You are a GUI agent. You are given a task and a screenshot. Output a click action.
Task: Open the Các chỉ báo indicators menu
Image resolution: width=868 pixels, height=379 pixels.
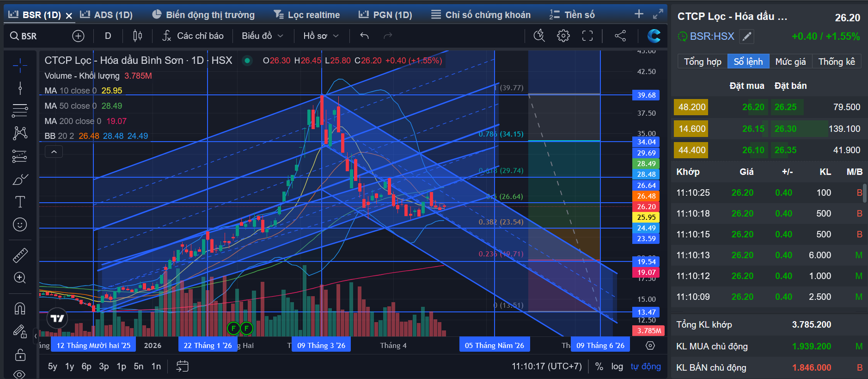pos(193,36)
